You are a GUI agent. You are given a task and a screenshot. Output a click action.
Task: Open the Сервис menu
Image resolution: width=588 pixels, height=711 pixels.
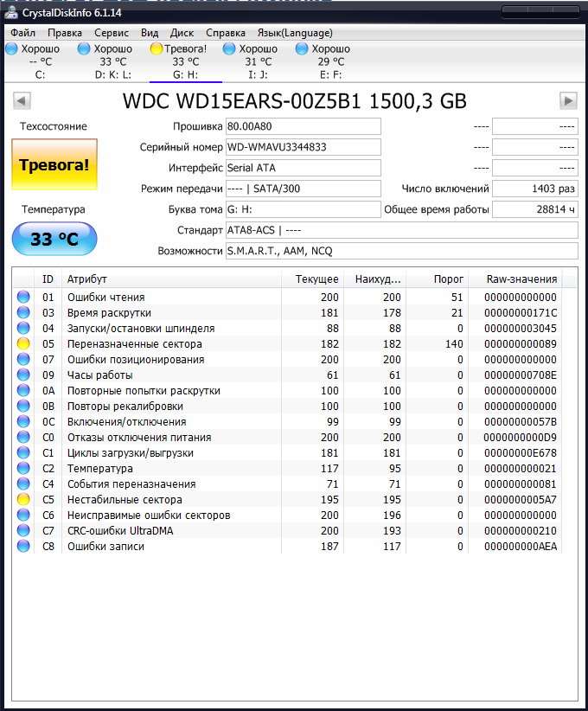pos(112,33)
